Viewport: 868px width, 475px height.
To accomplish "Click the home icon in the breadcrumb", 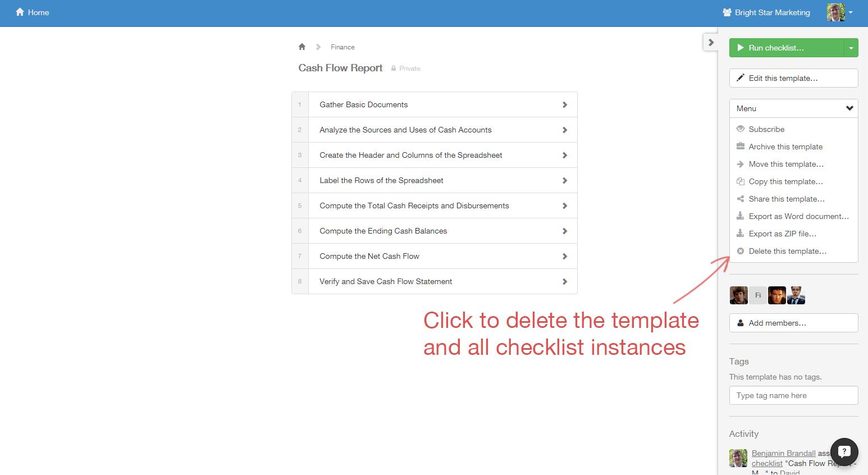I will click(302, 47).
